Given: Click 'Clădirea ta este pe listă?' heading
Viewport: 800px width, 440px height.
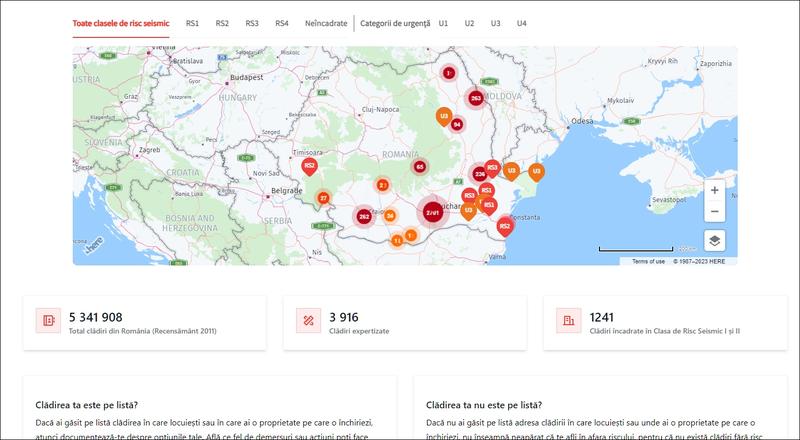Looking at the screenshot, I should (x=87, y=405).
